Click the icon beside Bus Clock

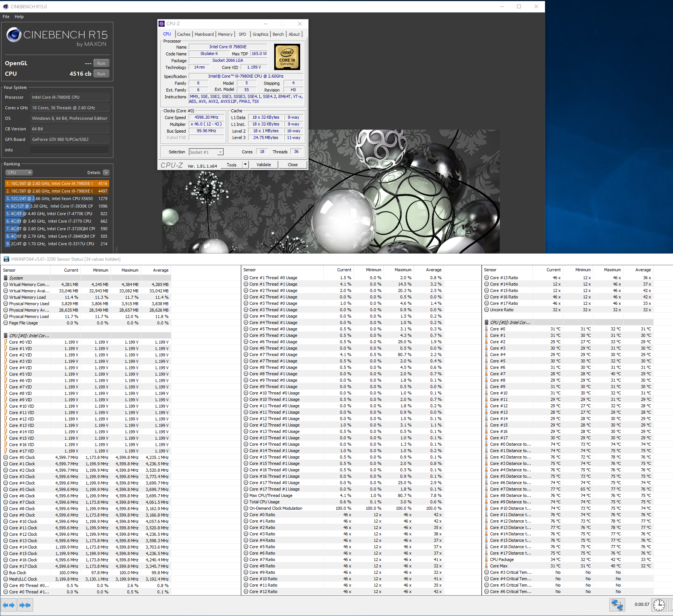coord(6,573)
